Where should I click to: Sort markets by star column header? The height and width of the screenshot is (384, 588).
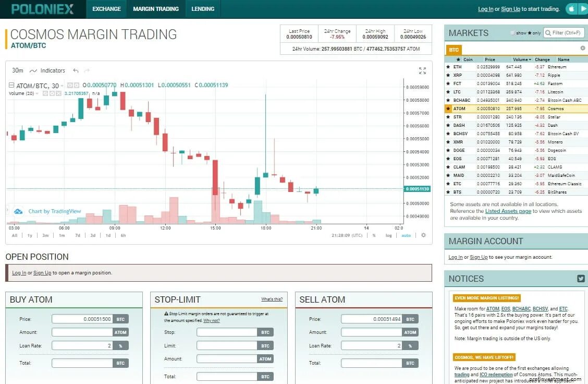click(458, 59)
